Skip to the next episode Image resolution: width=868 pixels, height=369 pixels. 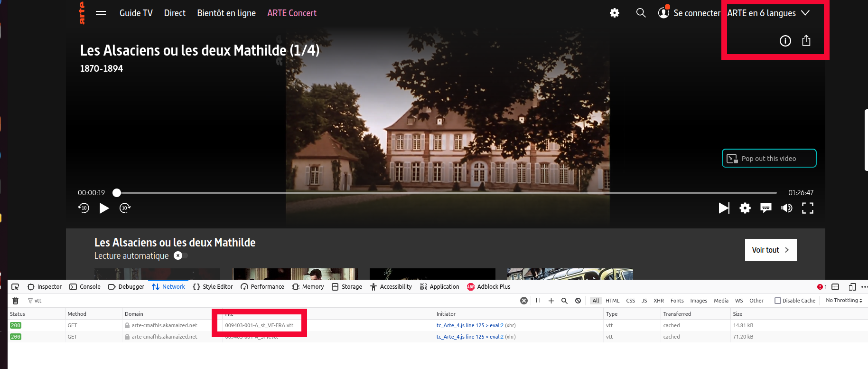click(x=724, y=208)
